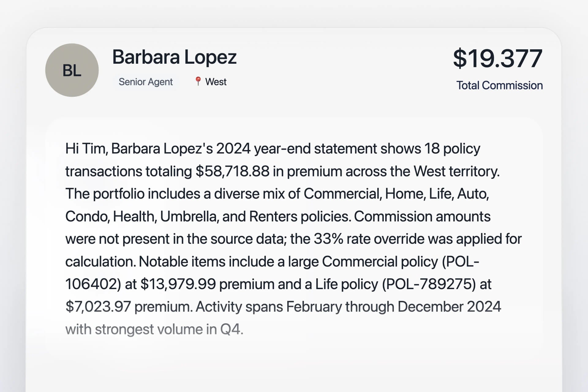Click the Barbara Lopez name heading
The width and height of the screenshot is (588, 392).
coord(174,57)
